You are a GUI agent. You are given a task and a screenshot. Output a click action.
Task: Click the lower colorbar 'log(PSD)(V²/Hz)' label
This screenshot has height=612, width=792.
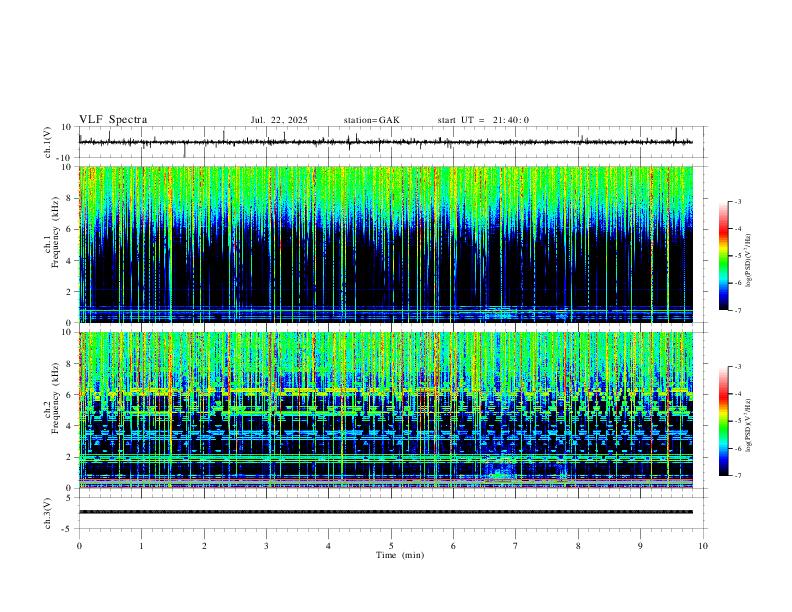coord(749,426)
